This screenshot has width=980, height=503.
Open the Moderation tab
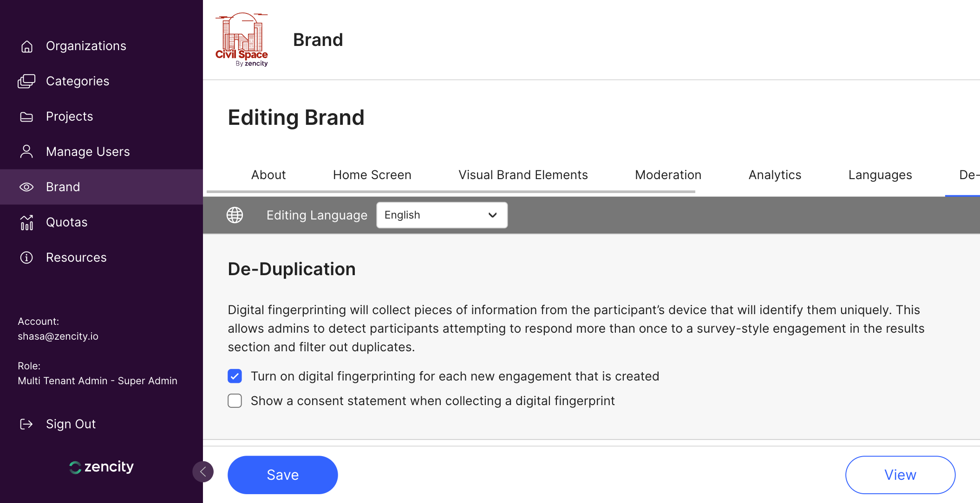[x=668, y=175]
